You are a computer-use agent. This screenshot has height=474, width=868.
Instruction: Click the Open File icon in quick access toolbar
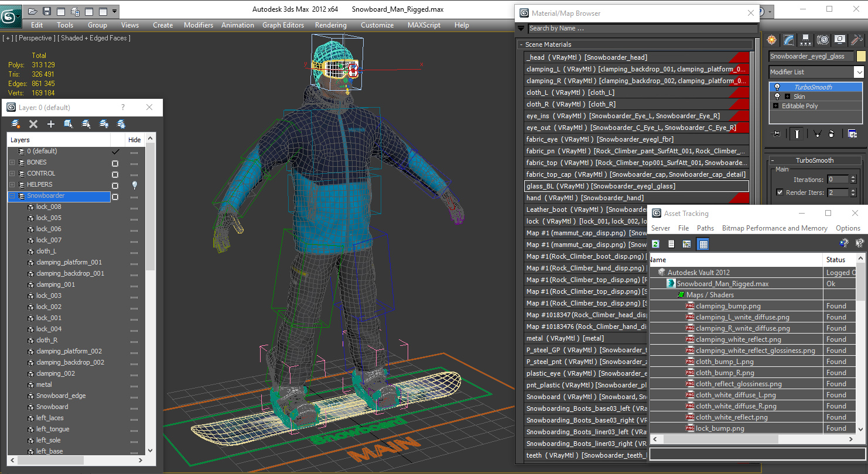[33, 11]
